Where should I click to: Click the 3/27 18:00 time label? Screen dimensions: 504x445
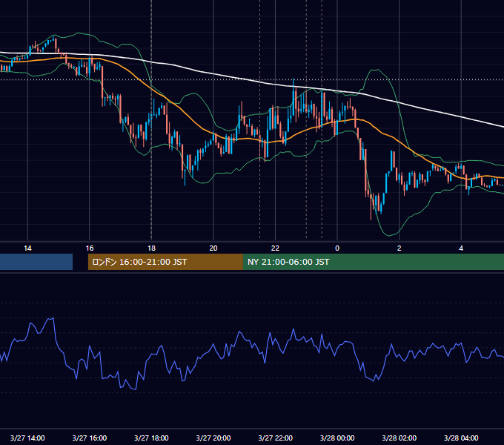[151, 438]
